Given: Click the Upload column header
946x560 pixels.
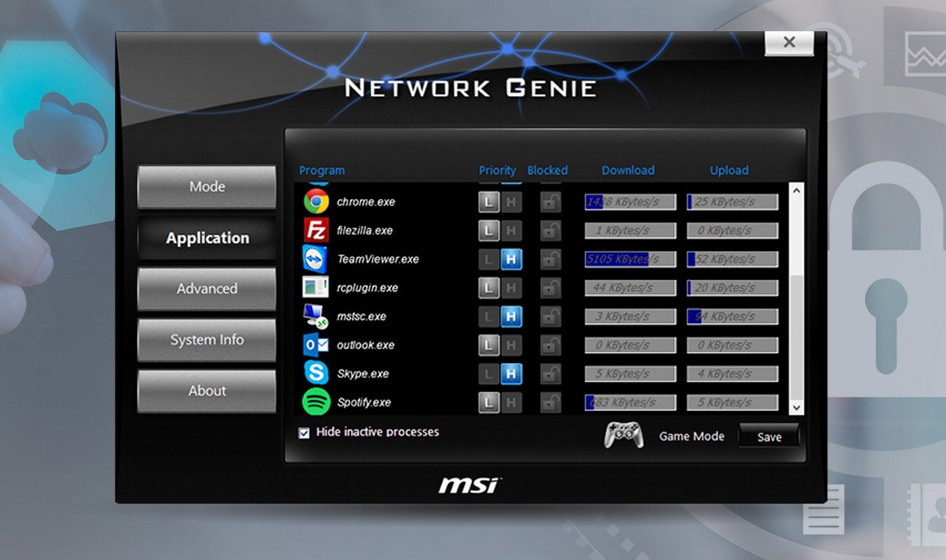Looking at the screenshot, I should pos(729,170).
